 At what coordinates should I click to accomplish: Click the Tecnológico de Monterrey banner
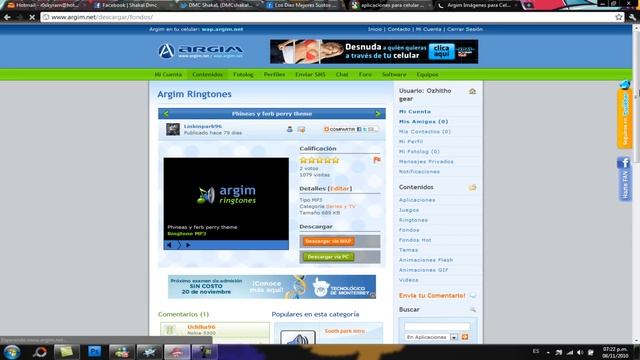click(x=272, y=287)
